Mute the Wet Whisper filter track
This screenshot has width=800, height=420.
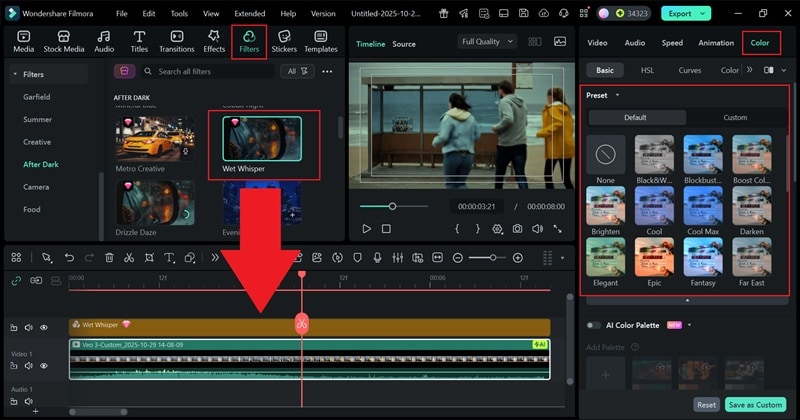[x=29, y=328]
